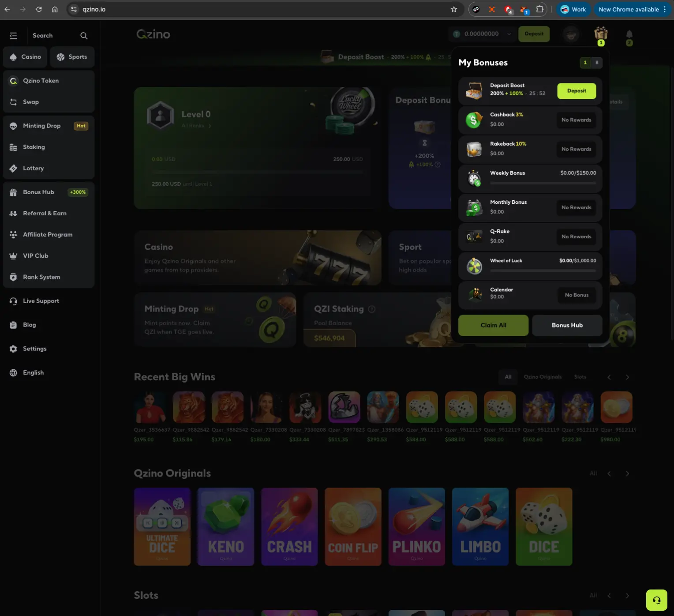Click the Deposit button in Deposit Boost row

pos(577,91)
